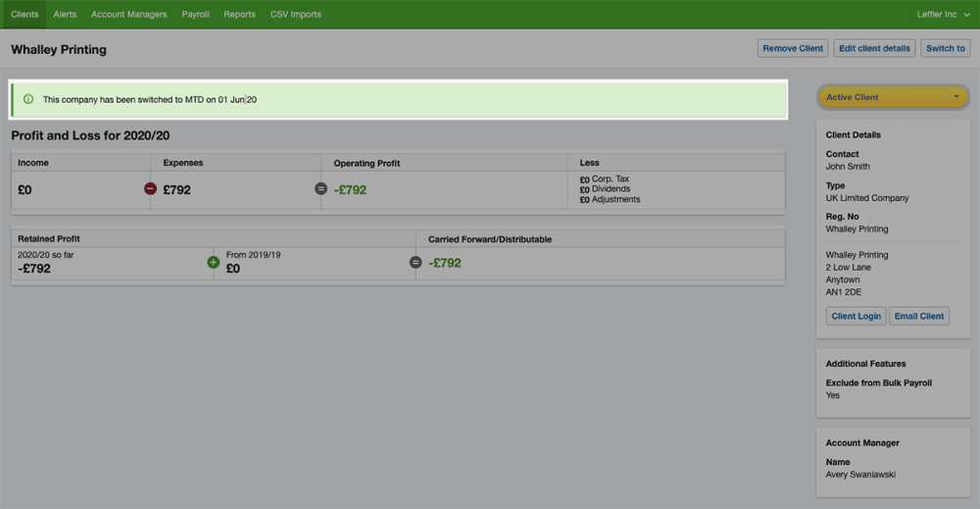980x509 pixels.
Task: Click the -£792 under 2020/20 so far
Action: (34, 269)
